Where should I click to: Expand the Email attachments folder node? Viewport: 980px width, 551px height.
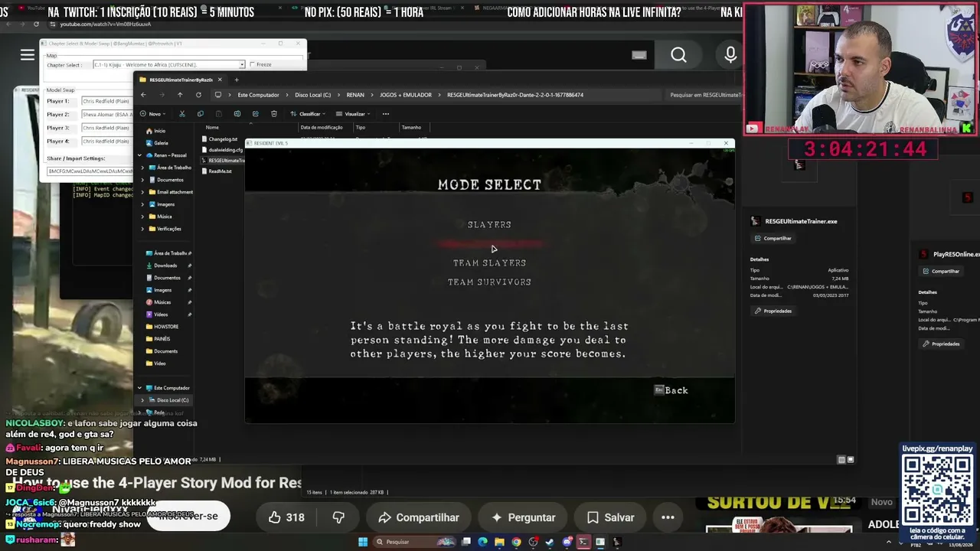[x=142, y=192]
